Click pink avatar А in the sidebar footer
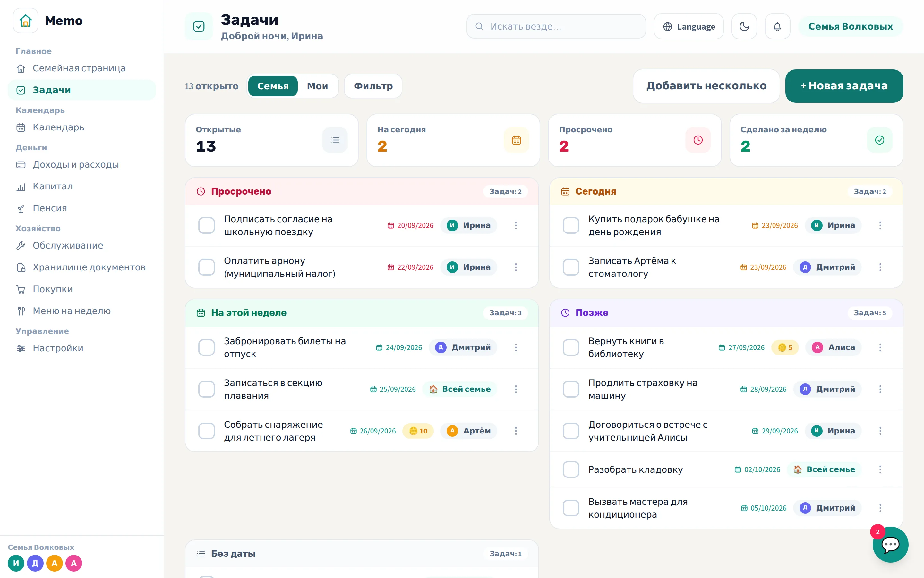The height and width of the screenshot is (578, 924). click(x=74, y=563)
